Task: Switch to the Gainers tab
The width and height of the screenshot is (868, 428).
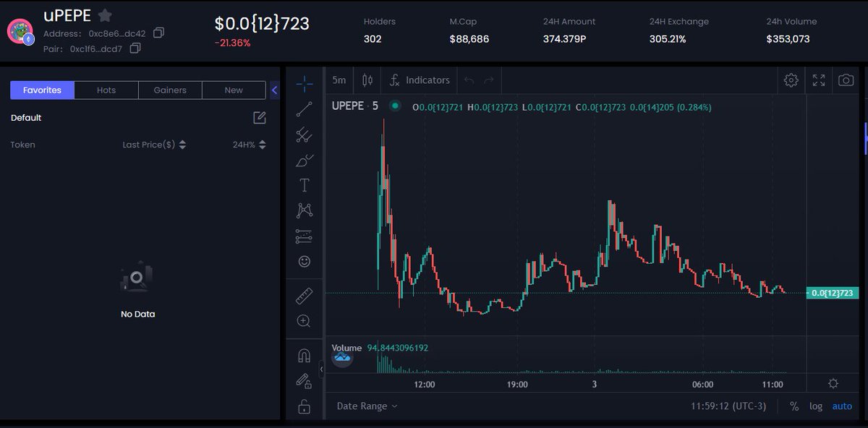Action: [170, 90]
